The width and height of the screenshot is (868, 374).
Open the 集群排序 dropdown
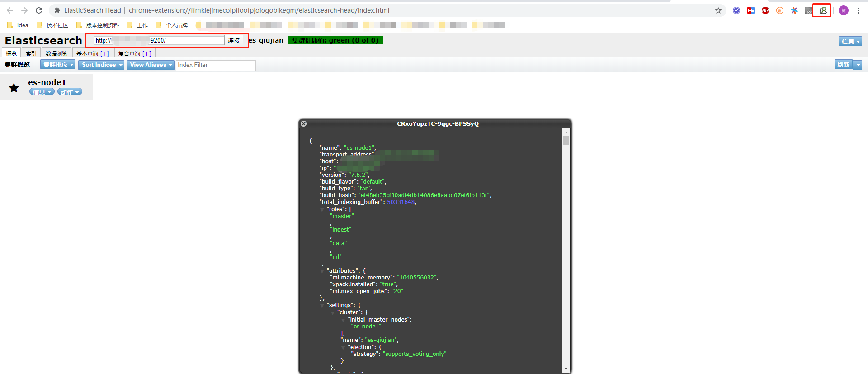[x=58, y=65]
